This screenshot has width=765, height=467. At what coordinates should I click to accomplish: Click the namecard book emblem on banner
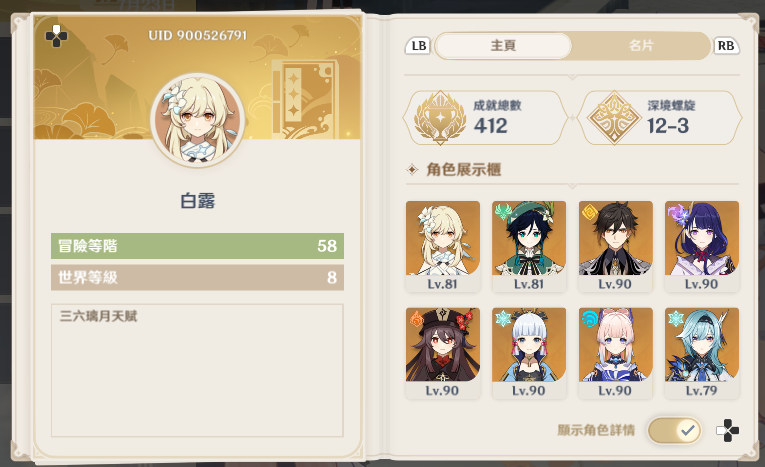coord(304,98)
